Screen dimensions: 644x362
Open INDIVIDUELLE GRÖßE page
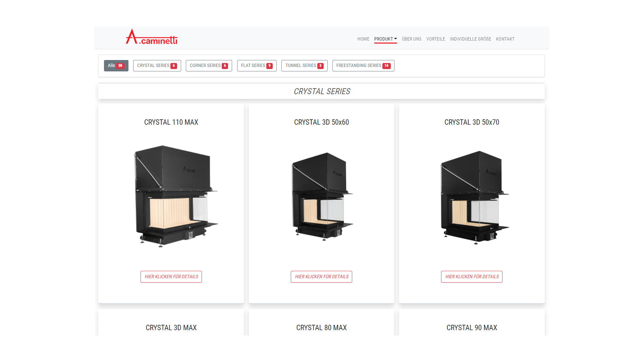pos(470,39)
